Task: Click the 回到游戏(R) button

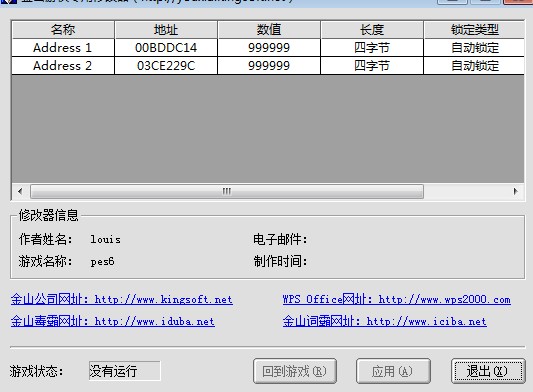Action: coord(295,371)
